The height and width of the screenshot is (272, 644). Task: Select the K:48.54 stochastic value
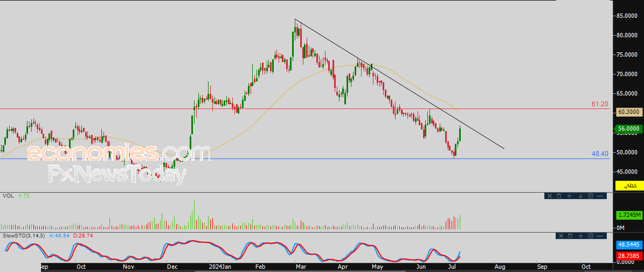click(x=59, y=236)
